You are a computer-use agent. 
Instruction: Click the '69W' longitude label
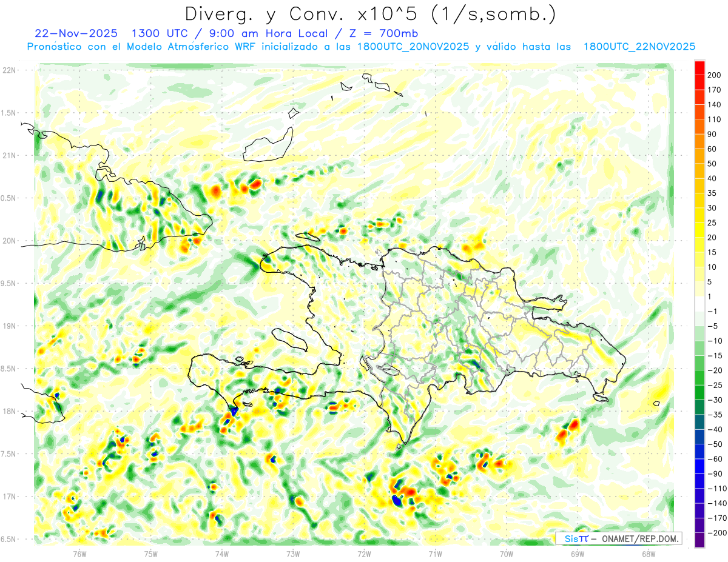click(x=577, y=554)
